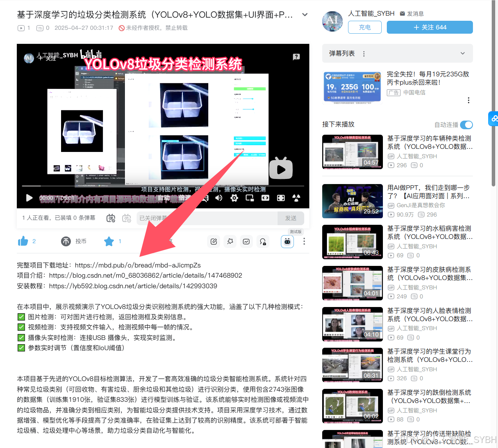Open the AI assistant robot icon

tap(287, 242)
